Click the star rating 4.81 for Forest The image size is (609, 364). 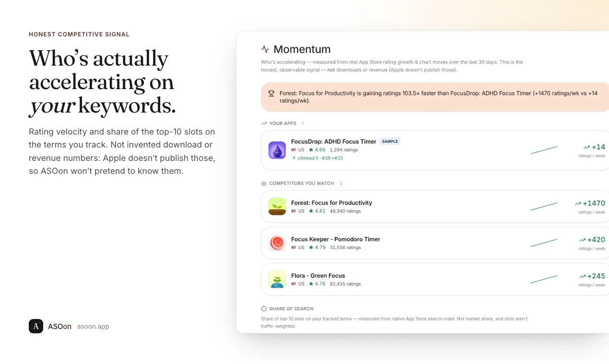317,211
